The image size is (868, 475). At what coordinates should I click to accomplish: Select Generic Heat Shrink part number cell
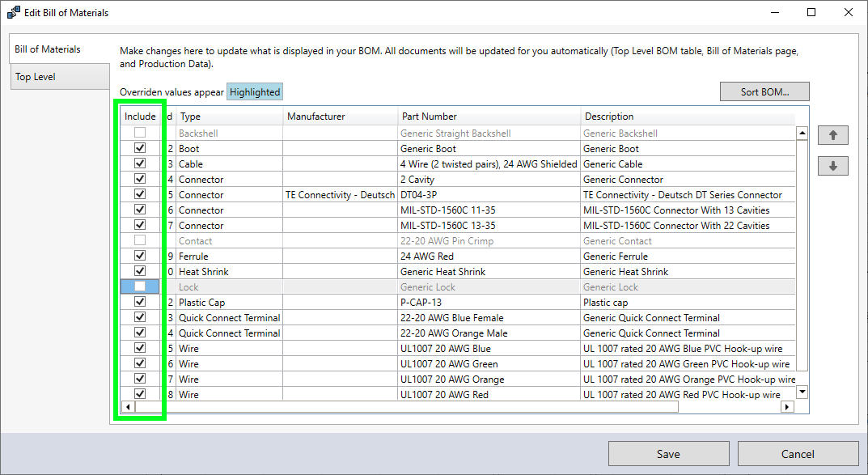coord(489,272)
